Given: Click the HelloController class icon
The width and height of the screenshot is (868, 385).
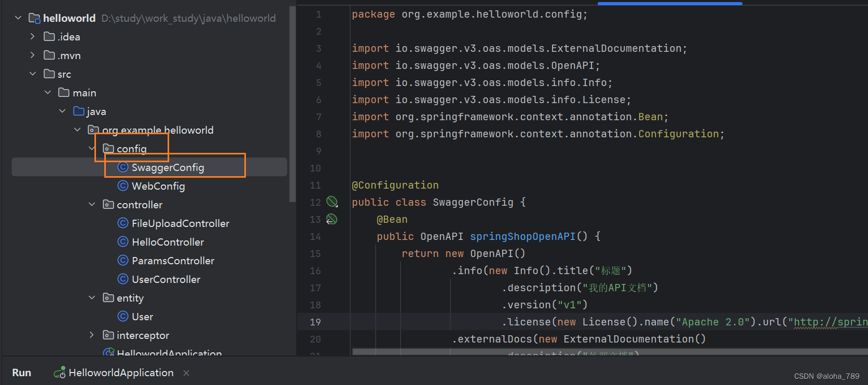Looking at the screenshot, I should (123, 242).
